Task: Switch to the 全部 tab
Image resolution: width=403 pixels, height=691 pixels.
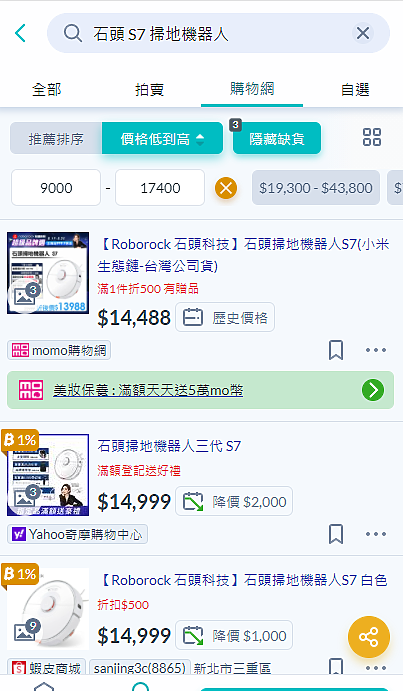Action: tap(47, 89)
